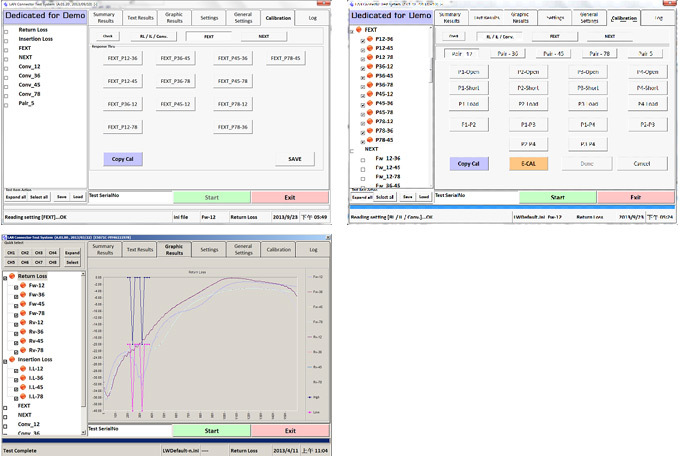Click the orange icon beside Fw-36
680x456 pixels.
(22, 295)
